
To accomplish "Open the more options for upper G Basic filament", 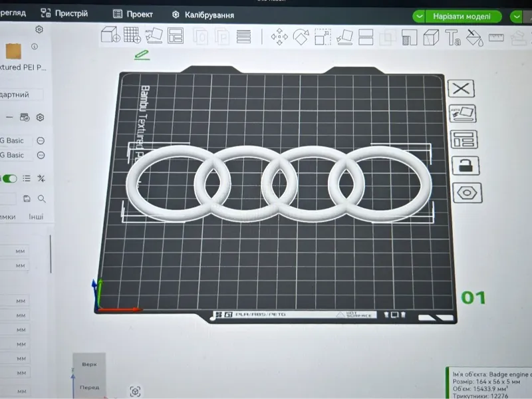I will coord(41,140).
